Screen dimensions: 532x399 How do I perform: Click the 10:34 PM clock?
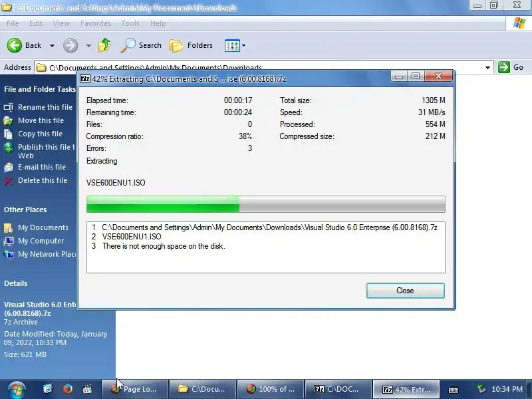pyautogui.click(x=507, y=389)
